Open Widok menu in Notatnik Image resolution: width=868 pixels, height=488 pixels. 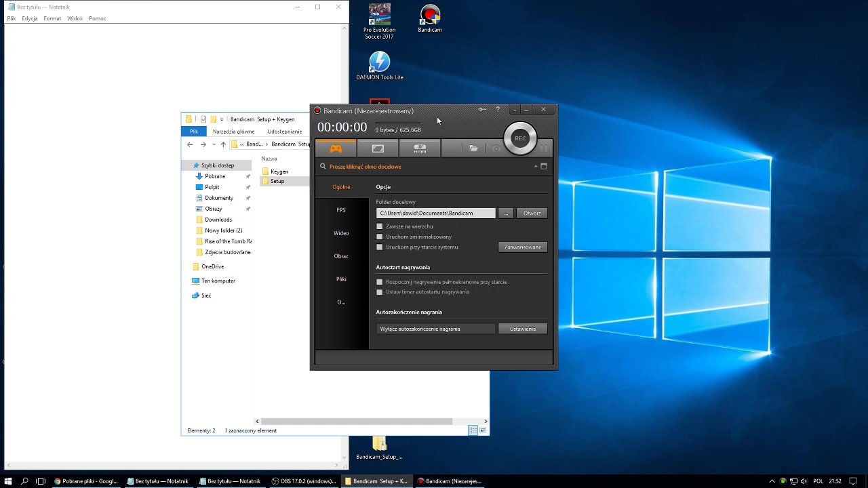coord(75,18)
